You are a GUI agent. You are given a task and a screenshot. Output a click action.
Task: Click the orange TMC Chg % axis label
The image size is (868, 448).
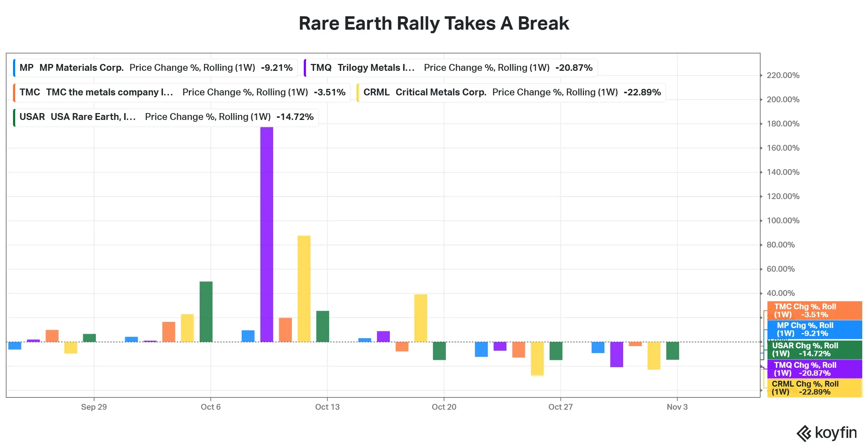click(x=814, y=311)
